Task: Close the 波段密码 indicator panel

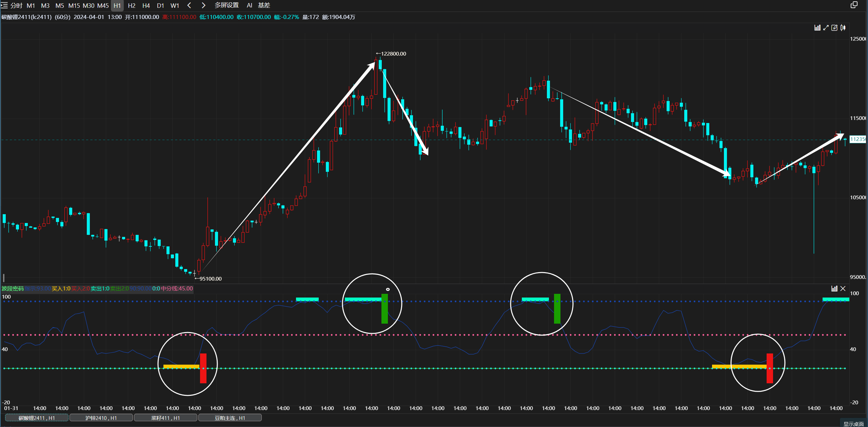Action: [x=843, y=288]
